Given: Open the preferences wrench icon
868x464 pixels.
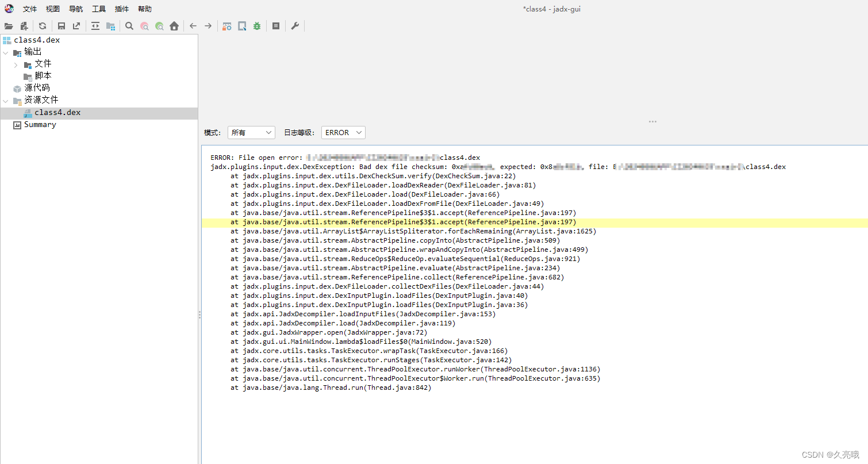Looking at the screenshot, I should point(295,25).
